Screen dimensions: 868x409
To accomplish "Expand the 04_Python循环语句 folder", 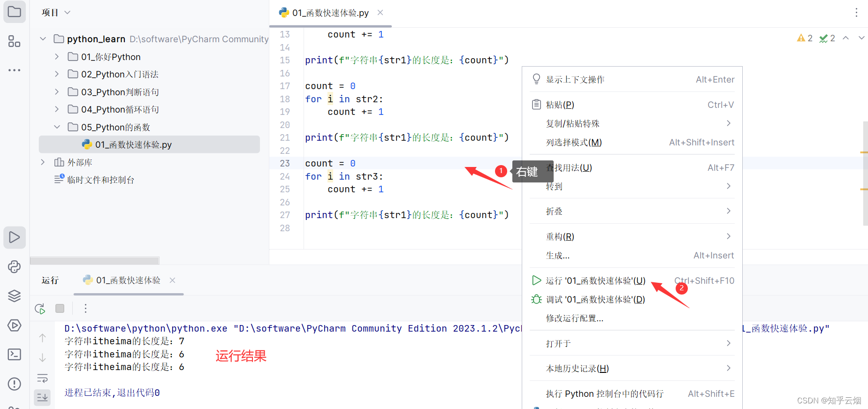I will (57, 109).
